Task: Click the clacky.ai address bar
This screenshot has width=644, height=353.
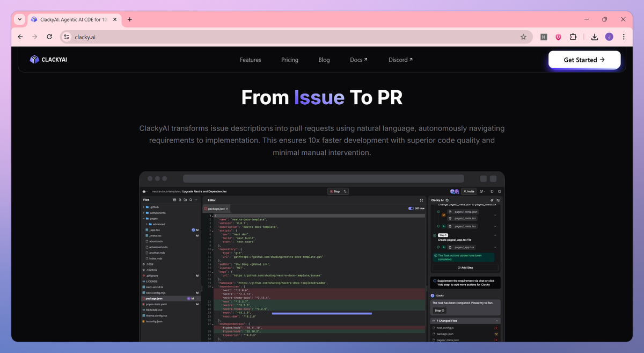Action: (x=295, y=37)
